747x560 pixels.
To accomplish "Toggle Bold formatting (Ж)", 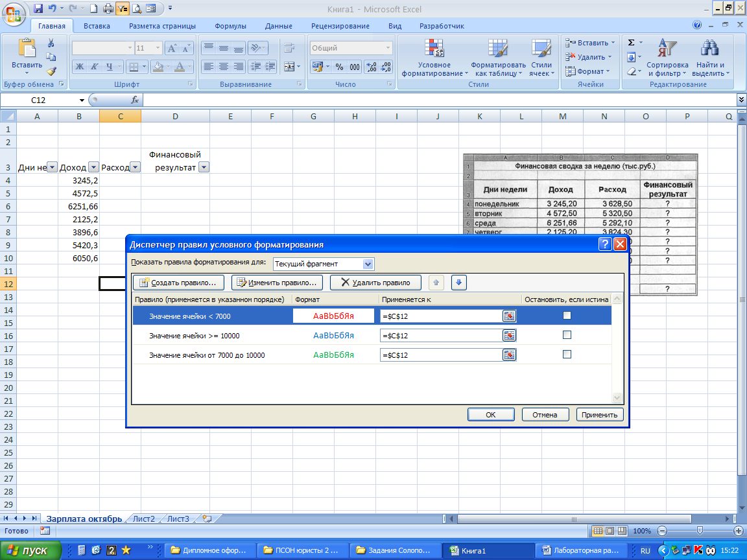I will click(x=80, y=67).
